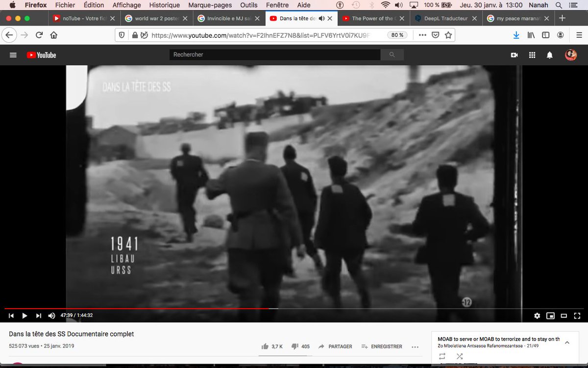Viewport: 588px width, 368px height.
Task: Switch to the my peace maranat tab
Action: [x=519, y=18]
